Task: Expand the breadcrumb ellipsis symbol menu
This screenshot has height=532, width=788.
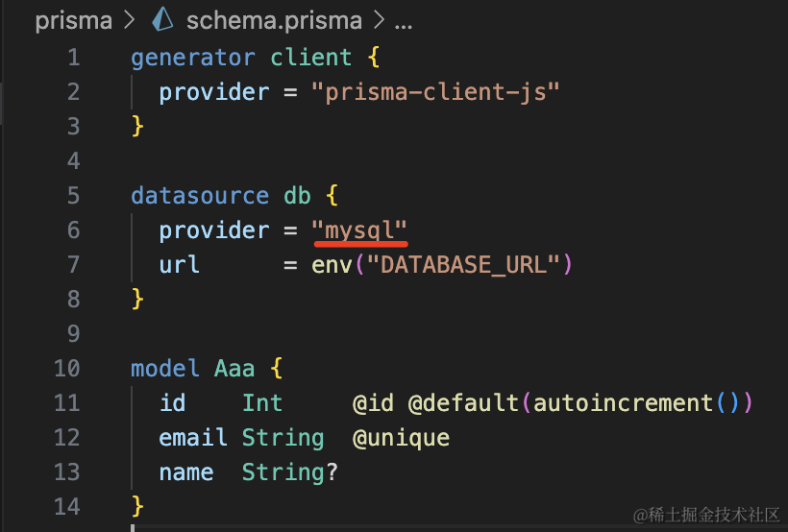Action: (x=404, y=19)
